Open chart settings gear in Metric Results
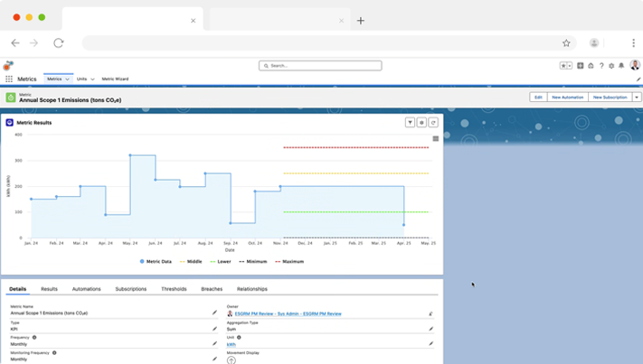The image size is (643, 364). [x=421, y=122]
